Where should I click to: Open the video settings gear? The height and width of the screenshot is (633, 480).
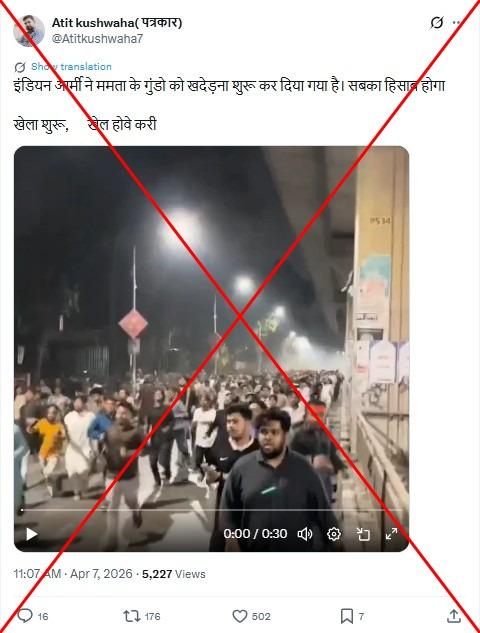click(334, 534)
